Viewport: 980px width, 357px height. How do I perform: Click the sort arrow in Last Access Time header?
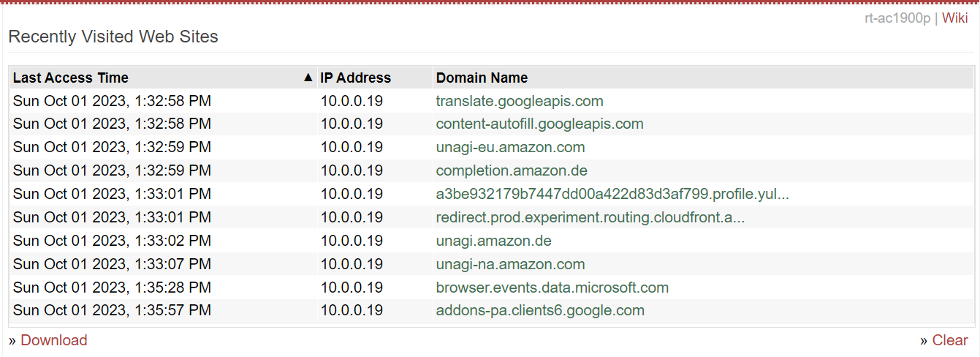coord(308,78)
